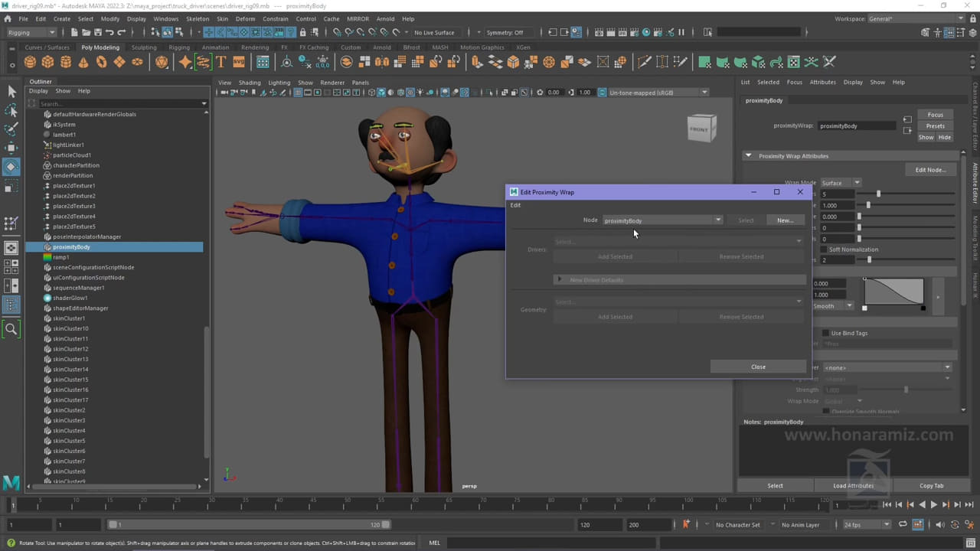The image size is (980, 551).
Task: Create a polygon plane from the shelf
Action: click(119, 62)
